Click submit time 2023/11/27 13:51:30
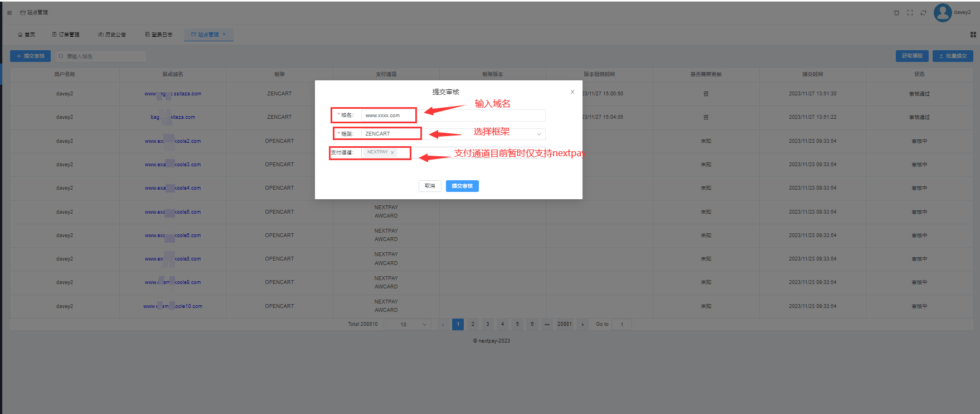Screen dimensions: 980x414 tap(813, 94)
